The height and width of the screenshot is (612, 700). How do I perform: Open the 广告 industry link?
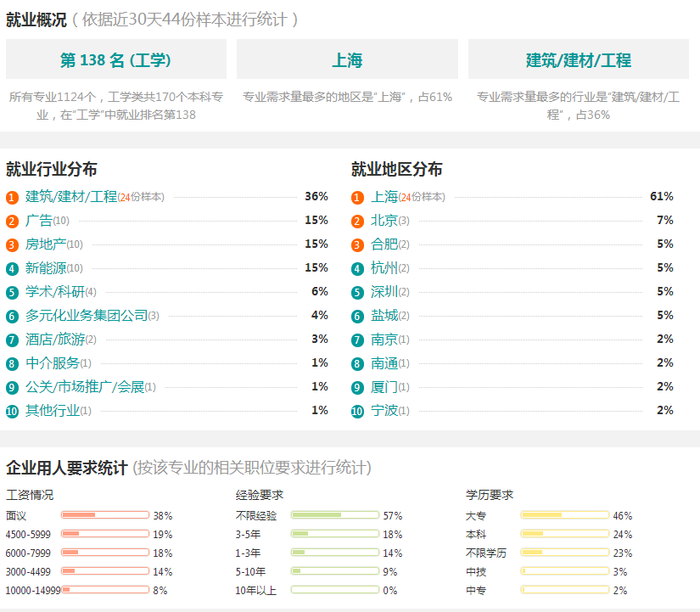click(39, 220)
